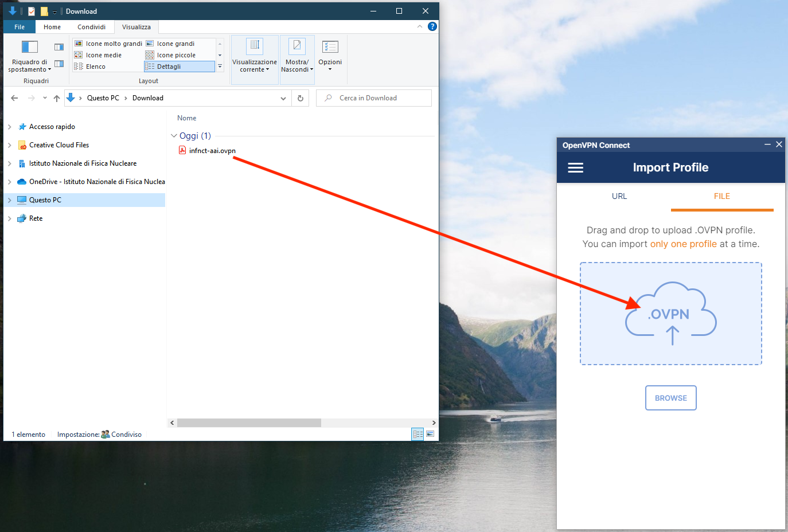Open recent locations dropdown arrow
Viewport: 788px width, 532px height.
coord(45,98)
